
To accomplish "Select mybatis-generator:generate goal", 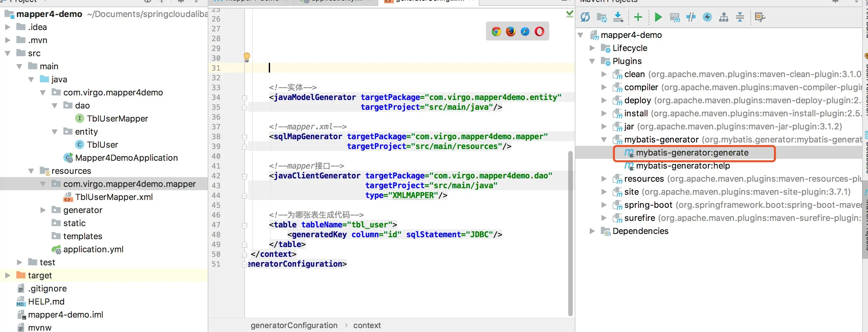I will point(692,153).
